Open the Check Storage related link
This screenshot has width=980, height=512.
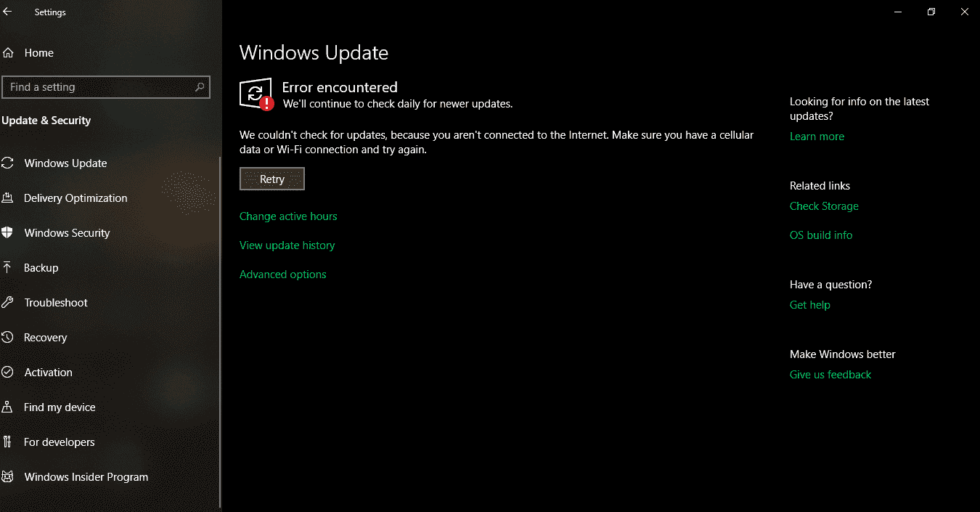824,206
